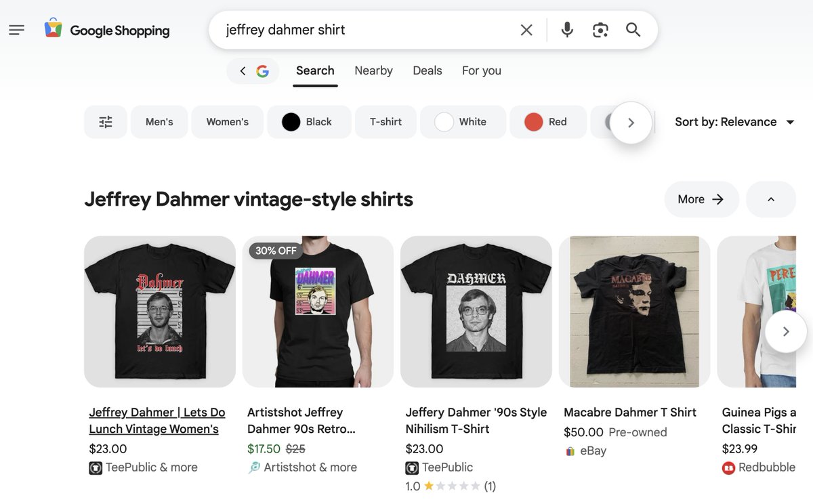Click the More button for vintage-style shirts
Image resolution: width=813 pixels, height=504 pixels.
pyautogui.click(x=701, y=199)
